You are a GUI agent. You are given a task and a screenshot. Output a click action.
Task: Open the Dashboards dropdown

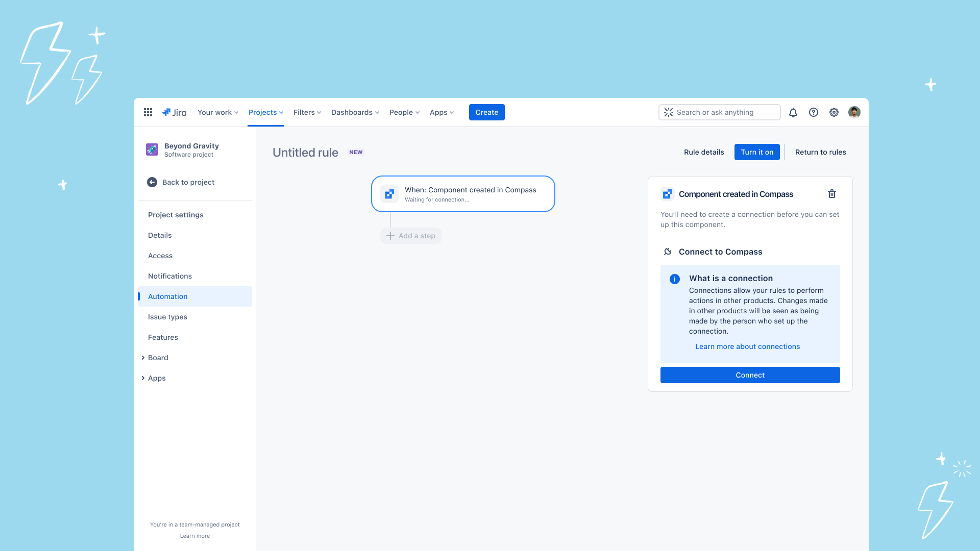[355, 112]
